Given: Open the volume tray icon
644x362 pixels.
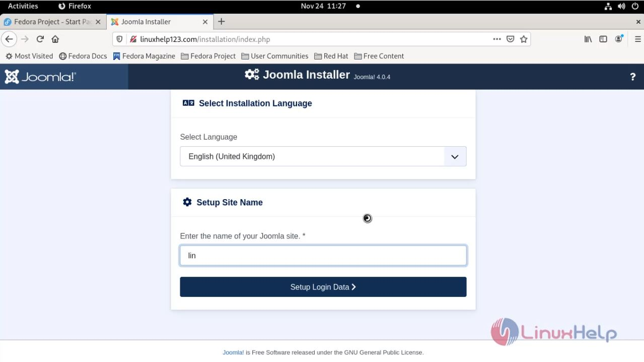Looking at the screenshot, I should pyautogui.click(x=621, y=6).
